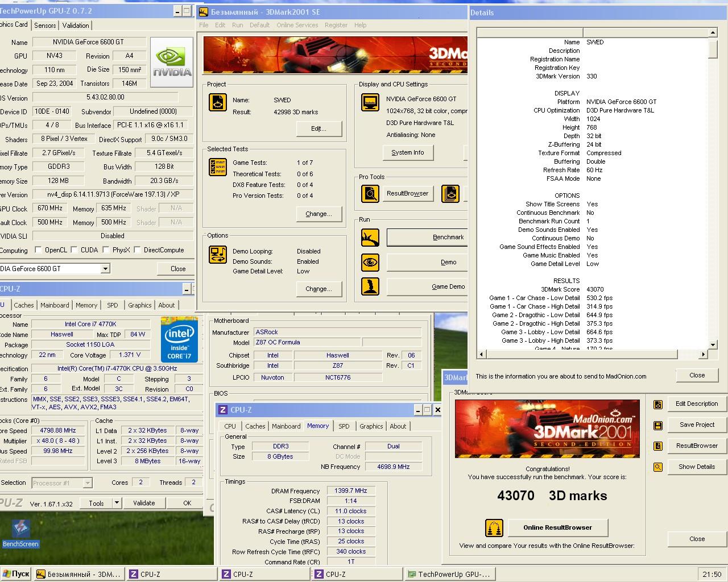This screenshot has height=582, width=728.
Task: Click the 3DMark2001 SE title bar icon
Action: tap(204, 11)
